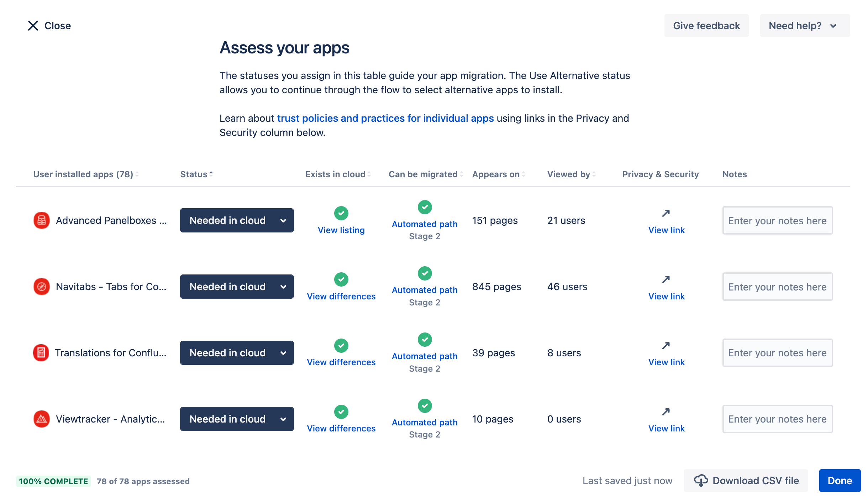The height and width of the screenshot is (503, 868).
Task: Click external arrow icon in Viewtracker row
Action: click(666, 412)
